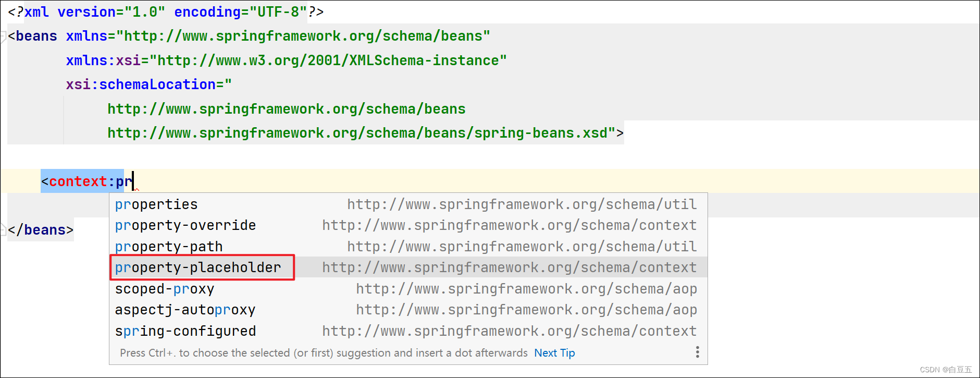Image resolution: width=980 pixels, height=378 pixels.
Task: Pick property-override from the completion list
Action: click(x=185, y=225)
